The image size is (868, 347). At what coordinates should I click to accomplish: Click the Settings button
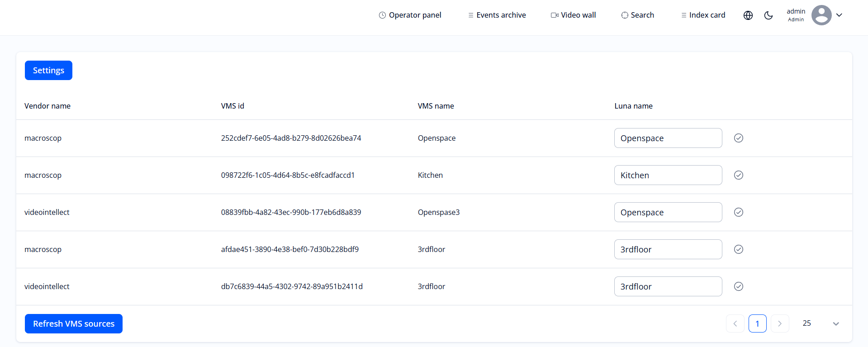[48, 71]
